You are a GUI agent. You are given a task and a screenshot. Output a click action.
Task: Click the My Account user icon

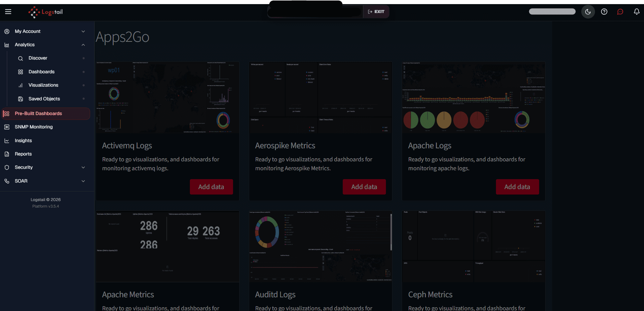point(7,31)
